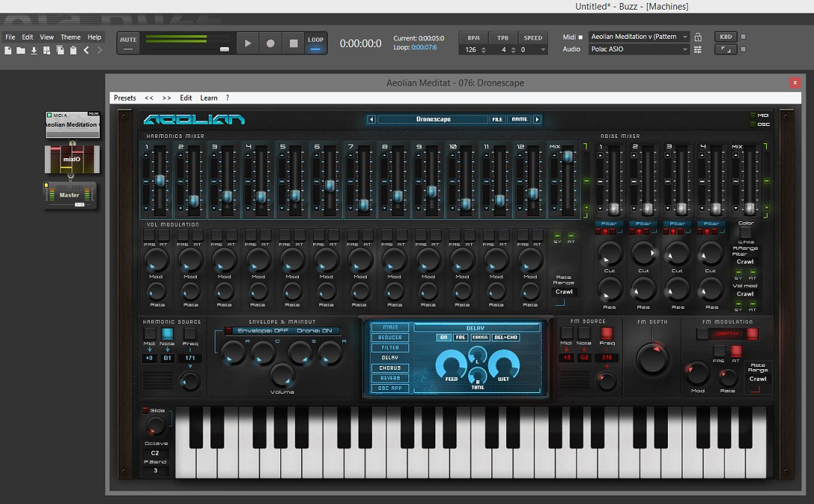Click the fullscreen corners button below KBD
814x504 pixels.
click(x=726, y=49)
